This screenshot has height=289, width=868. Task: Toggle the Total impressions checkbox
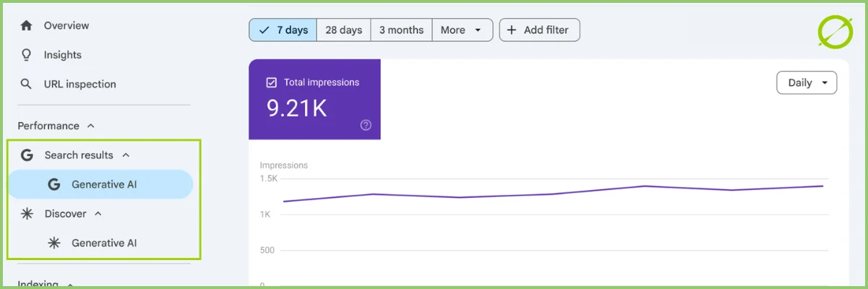pos(272,82)
